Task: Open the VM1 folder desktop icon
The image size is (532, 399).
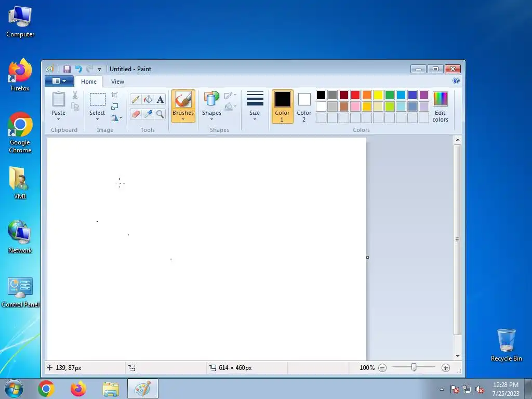Action: click(19, 182)
